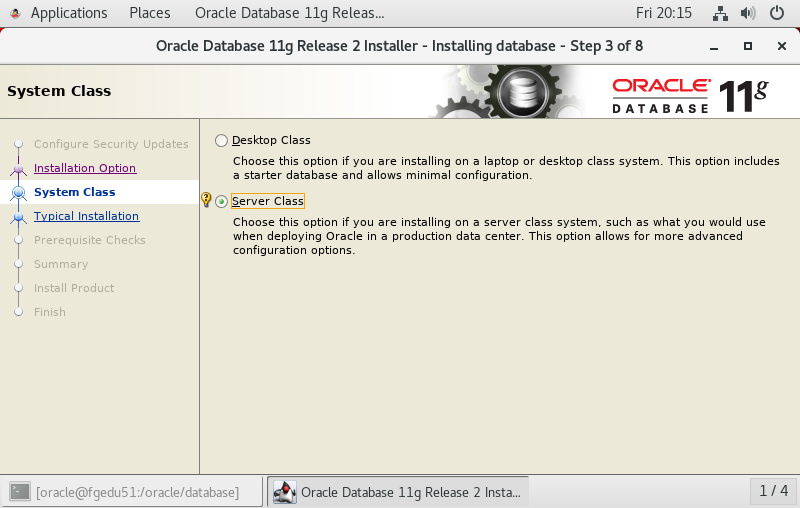
Task: Open the Places menu
Action: click(x=149, y=13)
